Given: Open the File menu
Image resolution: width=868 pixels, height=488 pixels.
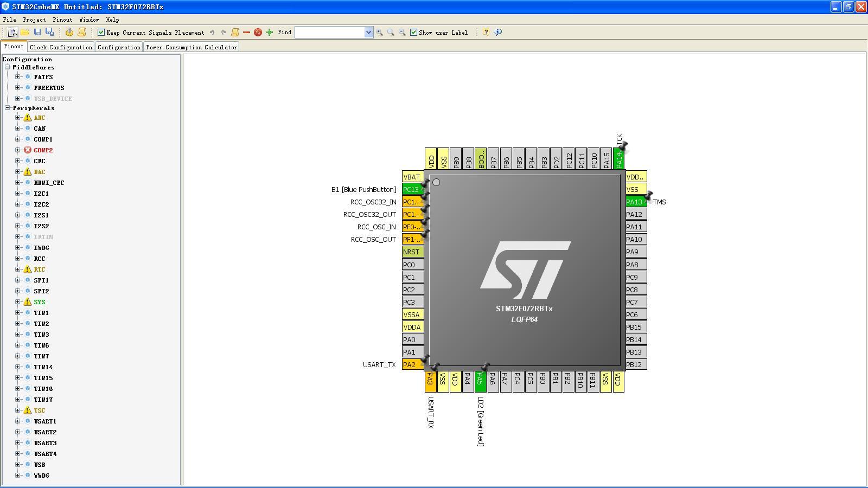Looking at the screenshot, I should tap(9, 20).
